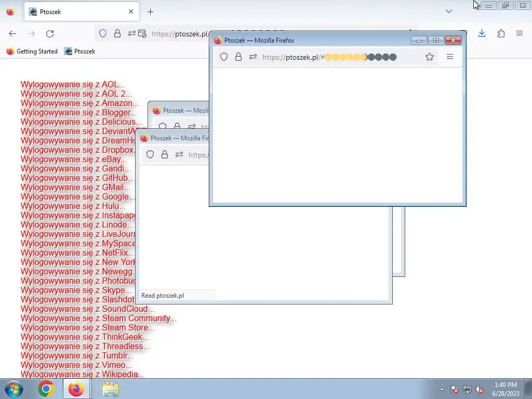
Task: Click 'Wylogowywanie się z GMail...' text
Action: [75, 187]
